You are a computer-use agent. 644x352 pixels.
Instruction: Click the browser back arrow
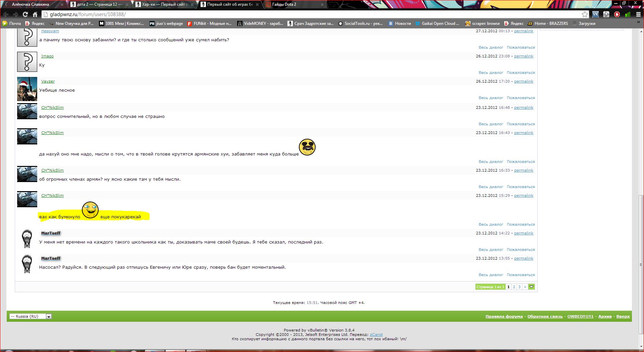click(x=6, y=14)
